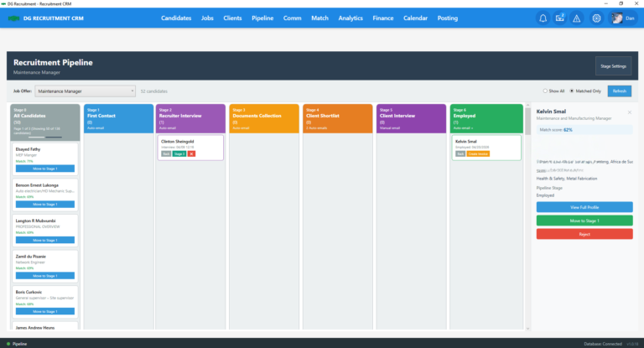Open the notifications bell icon
Screen dimensions: 644x348
(543, 18)
